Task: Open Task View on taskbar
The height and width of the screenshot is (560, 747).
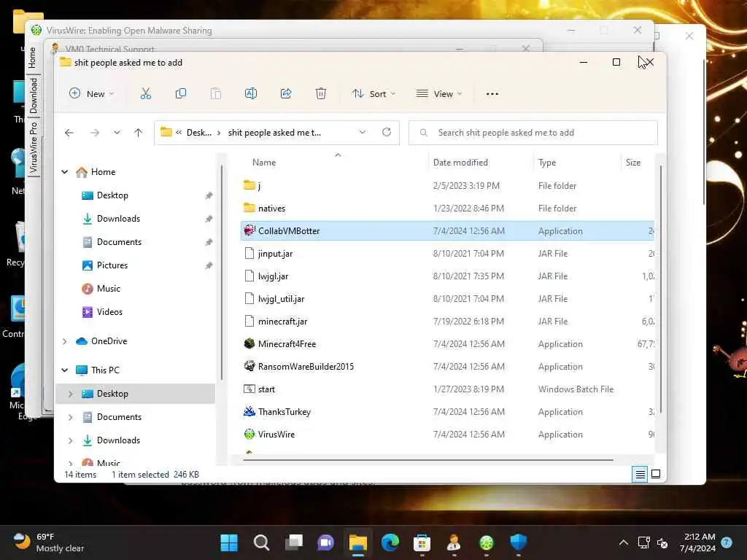Action: click(x=294, y=542)
